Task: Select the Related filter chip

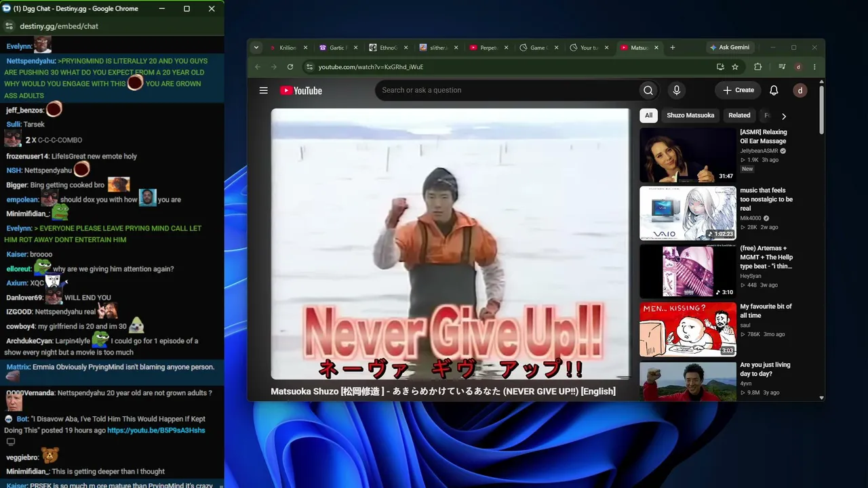Action: tap(739, 115)
